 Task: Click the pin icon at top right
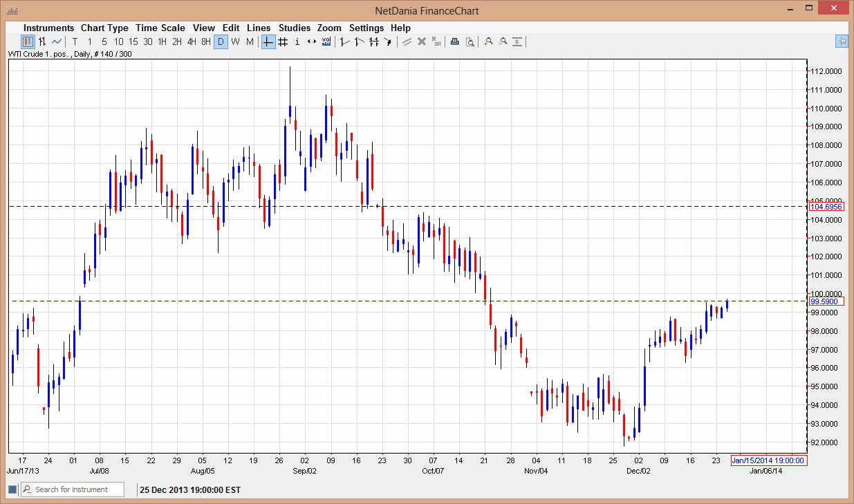(842, 41)
